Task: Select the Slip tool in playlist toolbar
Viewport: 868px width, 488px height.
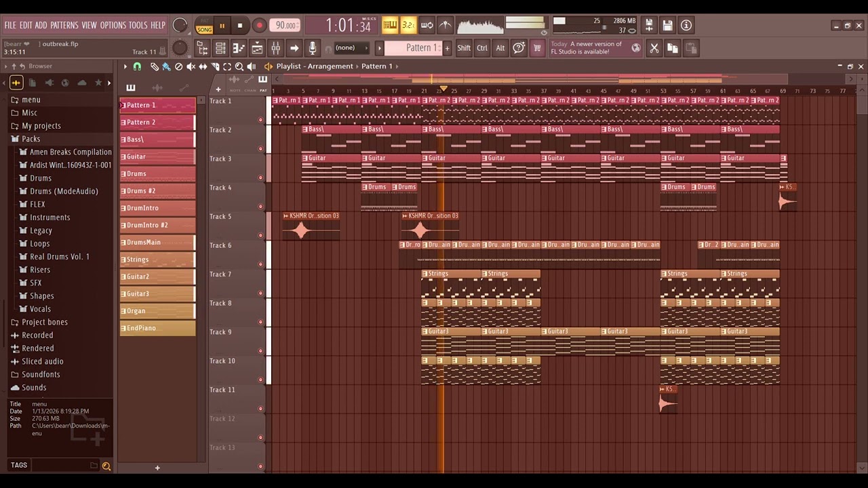Action: pyautogui.click(x=203, y=66)
